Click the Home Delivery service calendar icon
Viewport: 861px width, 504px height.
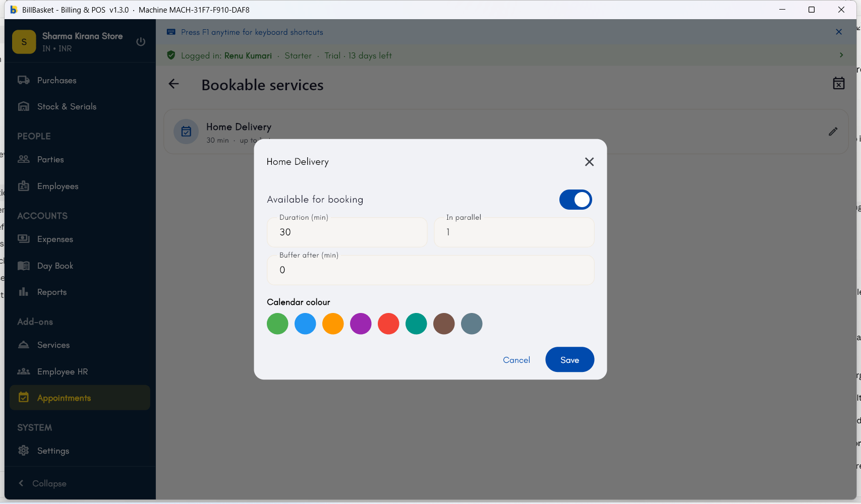click(x=186, y=132)
